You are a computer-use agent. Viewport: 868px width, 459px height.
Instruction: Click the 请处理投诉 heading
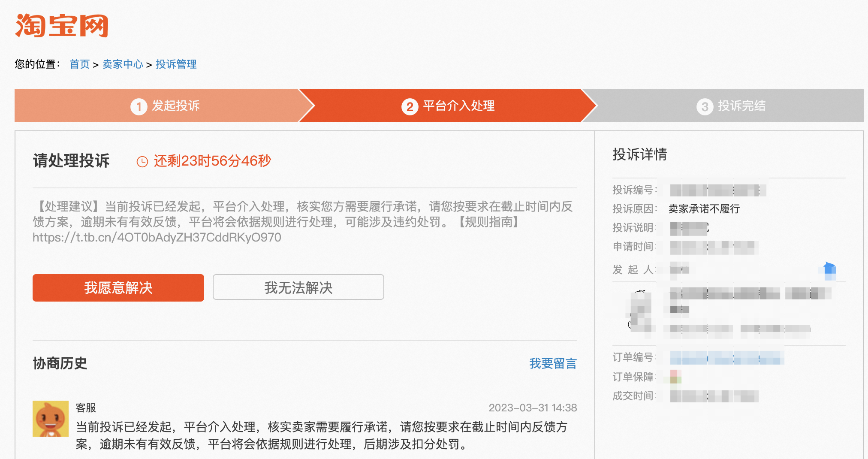point(71,161)
